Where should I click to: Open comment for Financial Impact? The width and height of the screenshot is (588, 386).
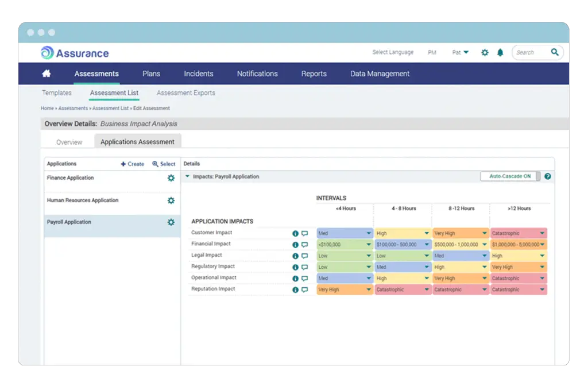coord(304,245)
